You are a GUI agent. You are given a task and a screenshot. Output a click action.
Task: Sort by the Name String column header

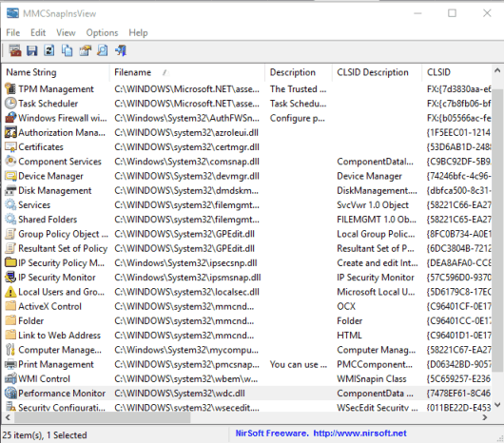55,72
